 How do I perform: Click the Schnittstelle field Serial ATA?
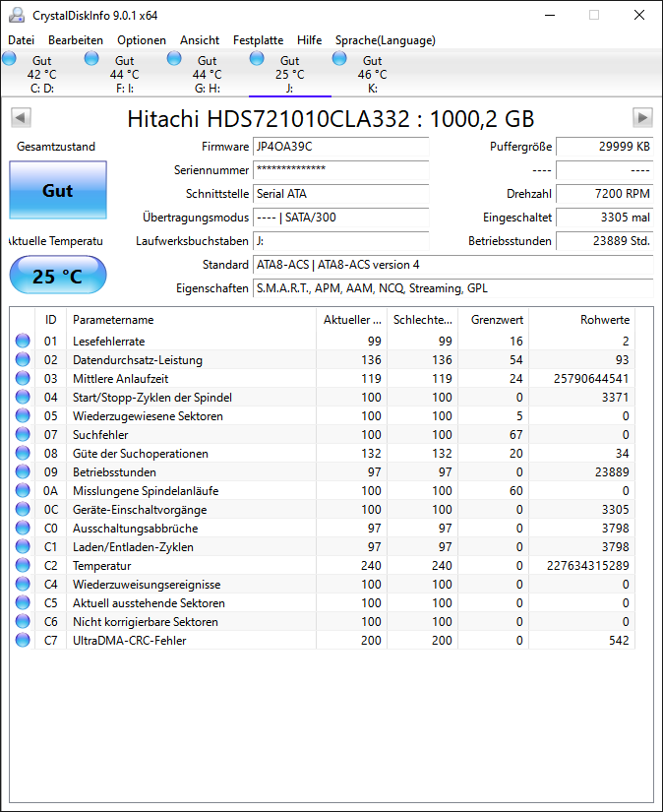(x=341, y=194)
